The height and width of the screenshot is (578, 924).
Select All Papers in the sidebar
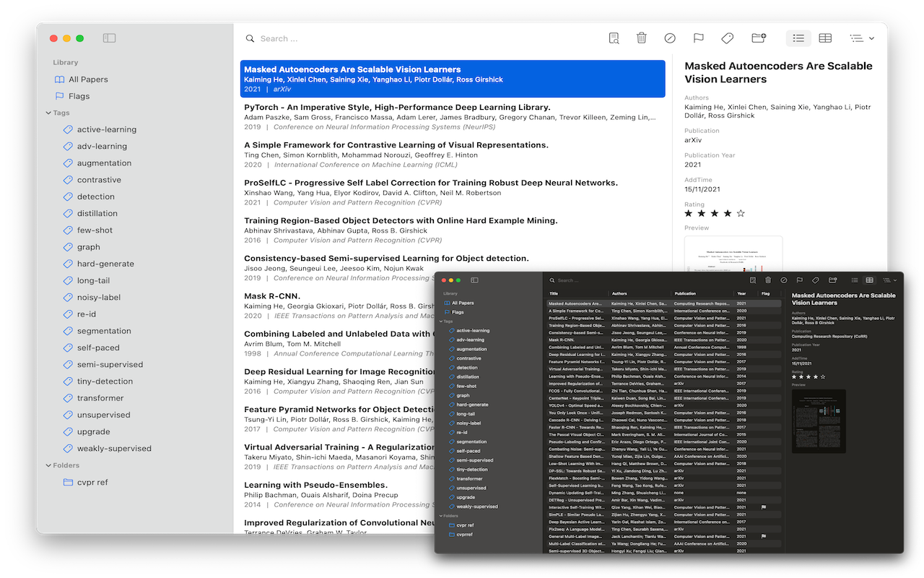(x=88, y=79)
